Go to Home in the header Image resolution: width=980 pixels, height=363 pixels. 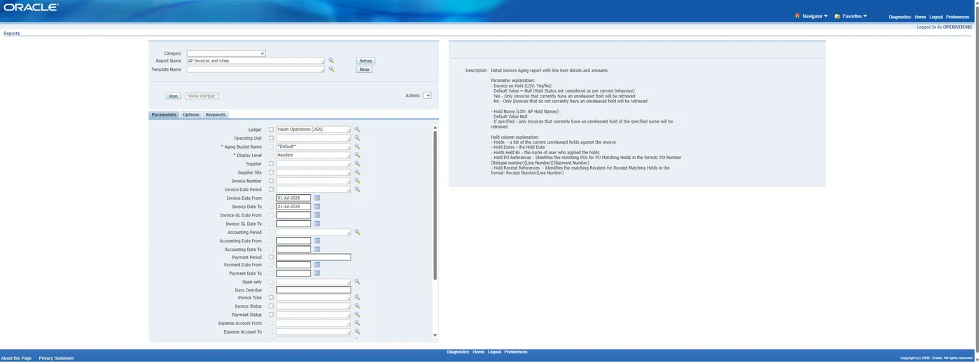click(x=920, y=17)
